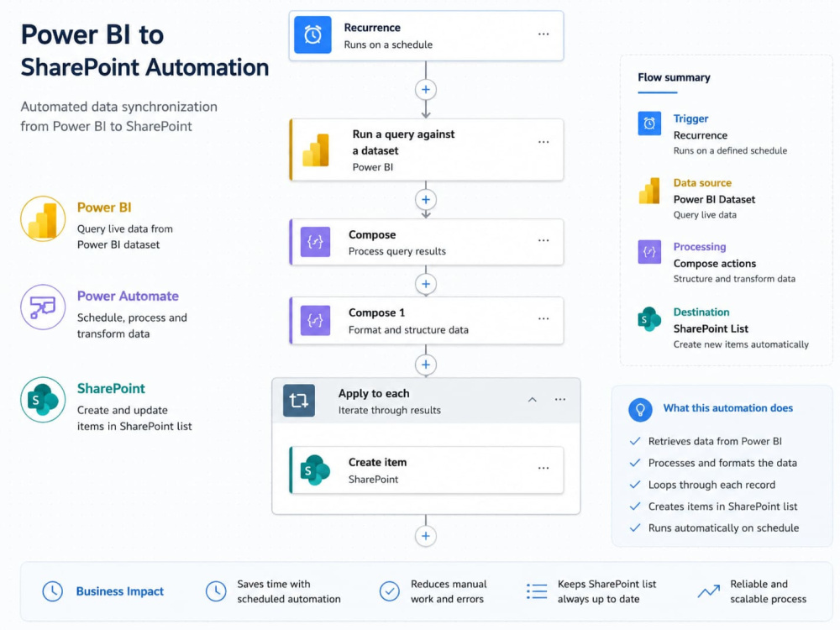
Task: Click the list icon beside Keeps SharePoint list
Action: (x=537, y=591)
